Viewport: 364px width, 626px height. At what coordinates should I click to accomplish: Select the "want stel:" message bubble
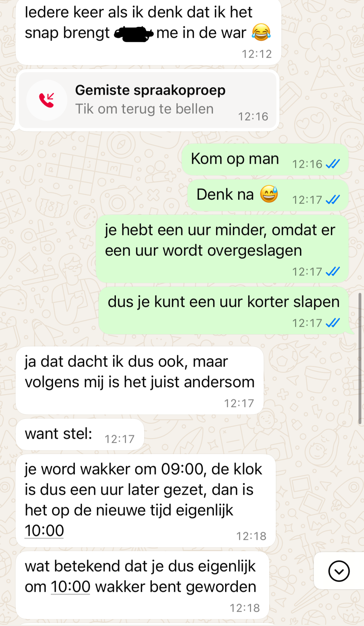point(80,435)
